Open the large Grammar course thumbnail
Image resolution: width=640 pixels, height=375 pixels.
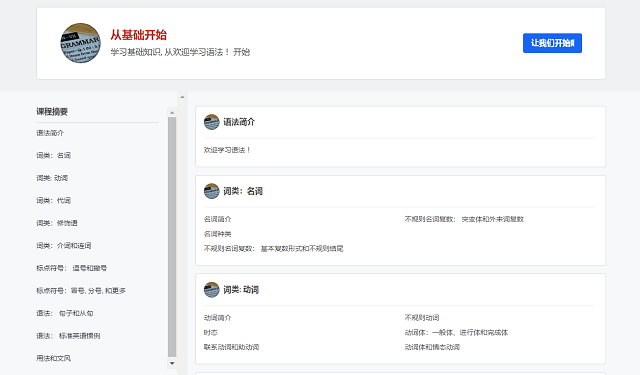80,43
